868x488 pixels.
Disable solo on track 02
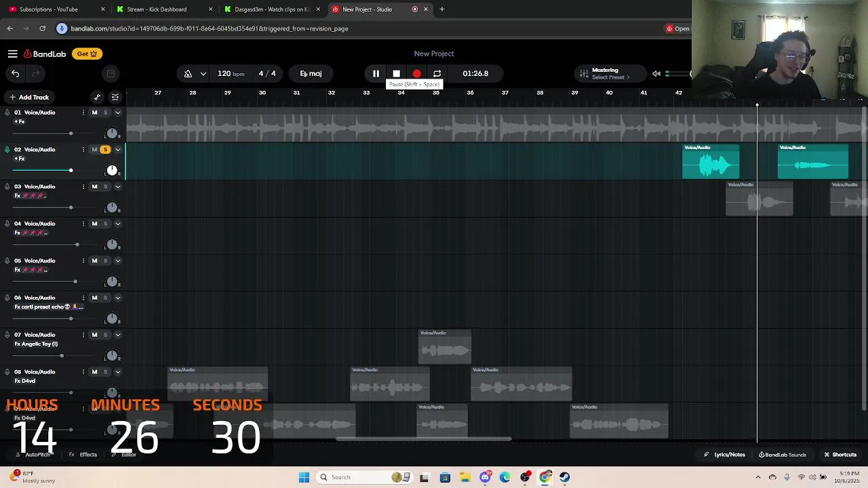pos(105,149)
